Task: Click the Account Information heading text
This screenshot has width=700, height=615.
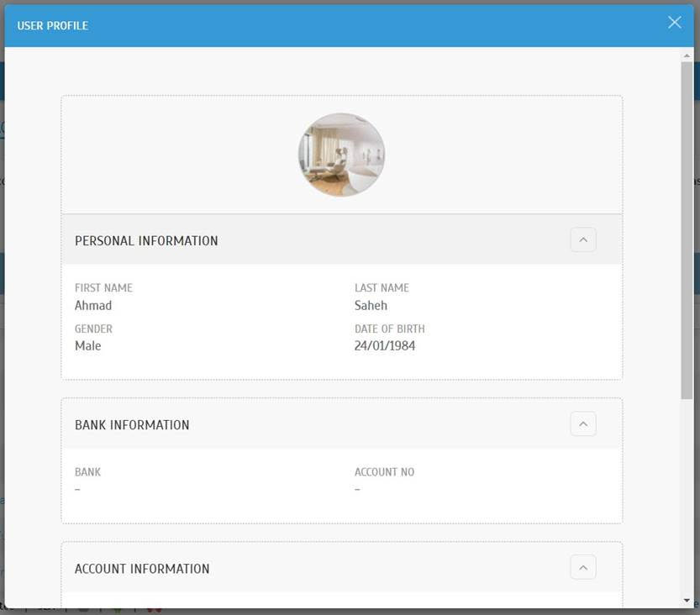Action: (x=142, y=569)
